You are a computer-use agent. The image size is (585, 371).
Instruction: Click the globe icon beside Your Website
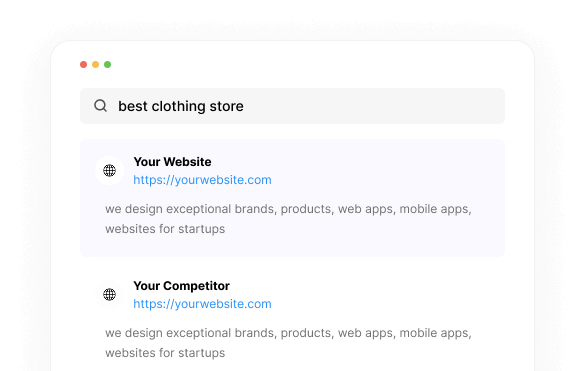109,171
